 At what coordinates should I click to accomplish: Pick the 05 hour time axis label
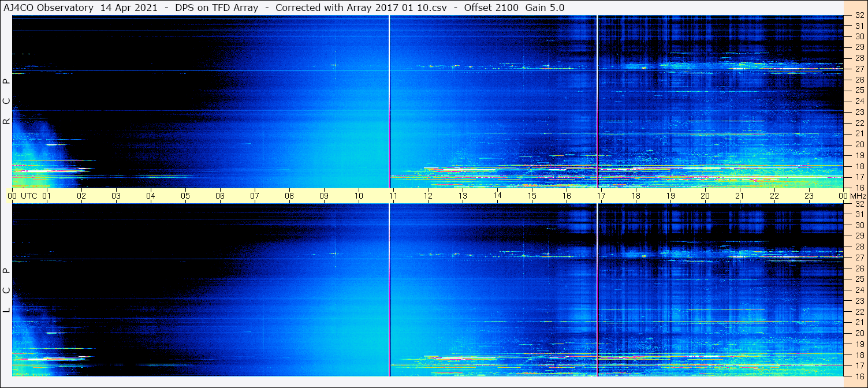coord(185,196)
